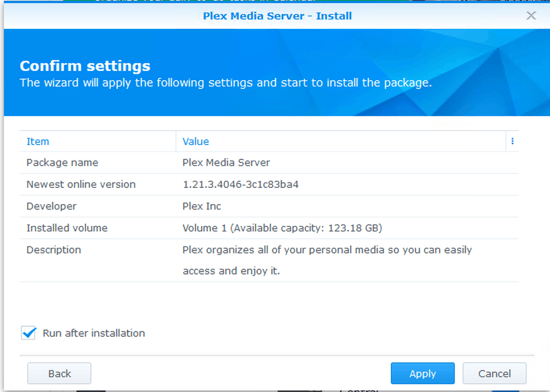The height and width of the screenshot is (392, 550).
Task: Open the table column options menu
Action: tap(512, 141)
